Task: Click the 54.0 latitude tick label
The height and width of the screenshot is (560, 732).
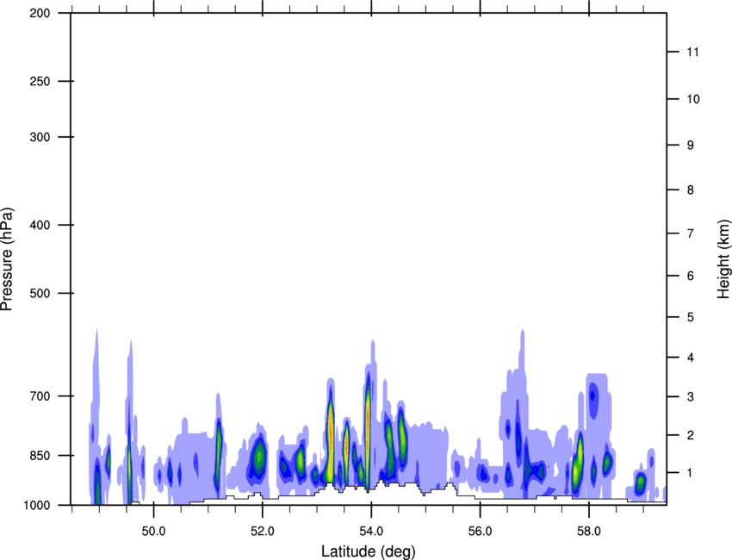Action: click(x=371, y=531)
